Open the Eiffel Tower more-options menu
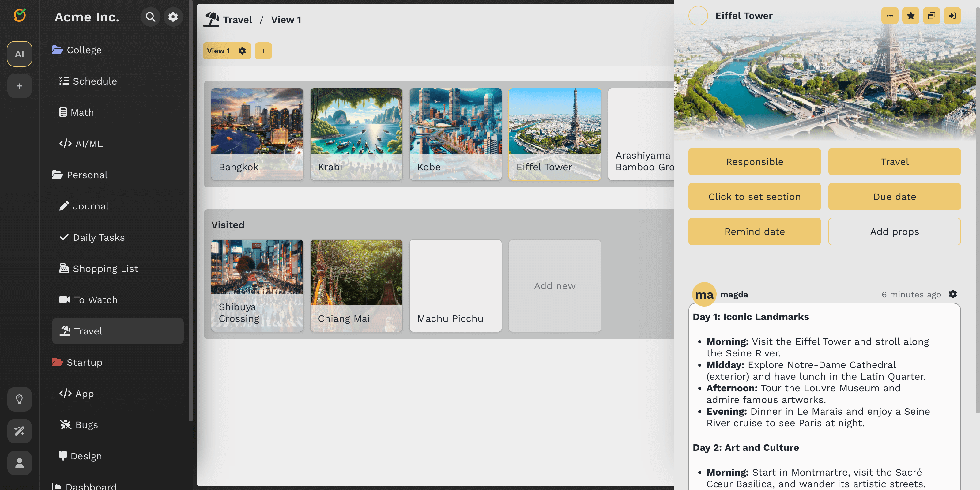Image resolution: width=980 pixels, height=490 pixels. 890,16
